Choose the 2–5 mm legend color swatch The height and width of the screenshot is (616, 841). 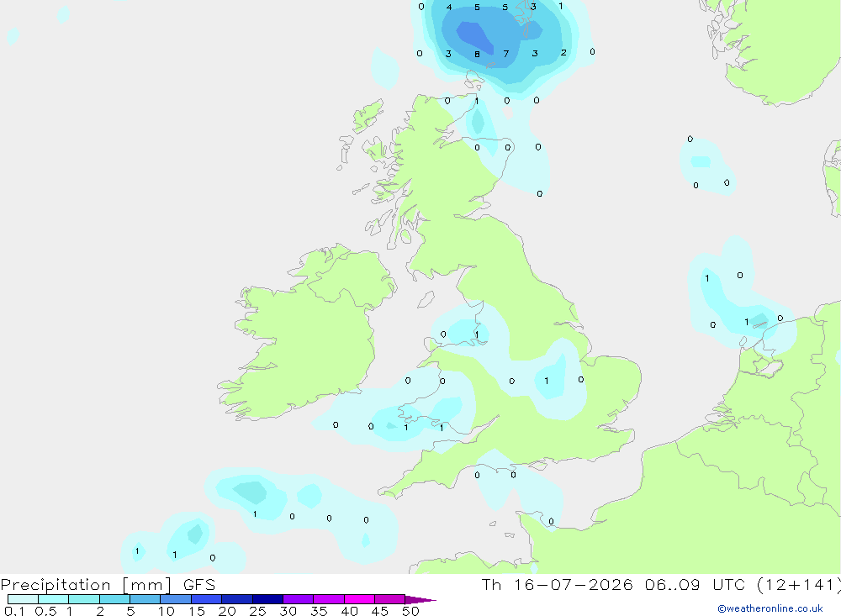tap(114, 599)
